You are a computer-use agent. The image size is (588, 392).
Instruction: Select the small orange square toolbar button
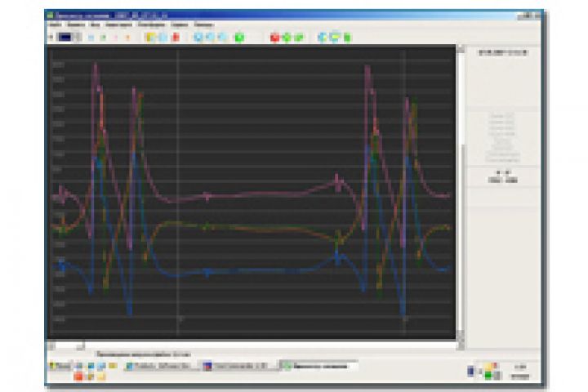[x=128, y=38]
